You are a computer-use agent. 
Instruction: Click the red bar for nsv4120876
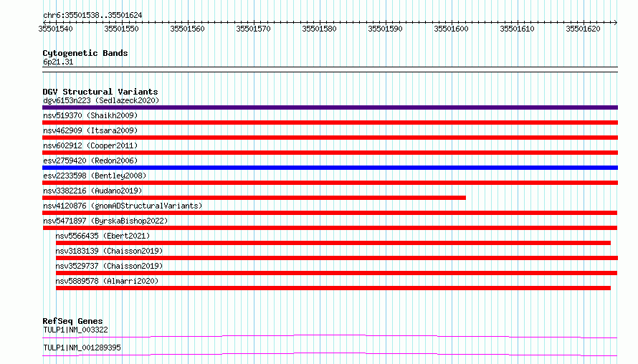coord(330,213)
